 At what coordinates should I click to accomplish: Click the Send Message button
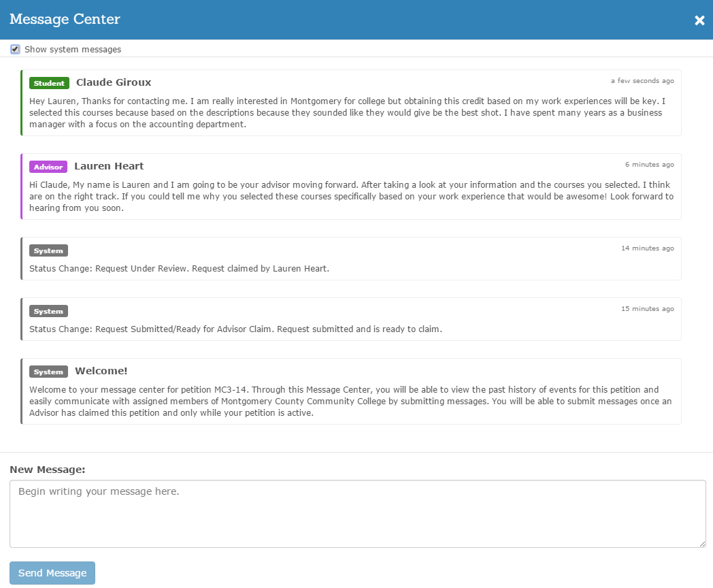[52, 572]
